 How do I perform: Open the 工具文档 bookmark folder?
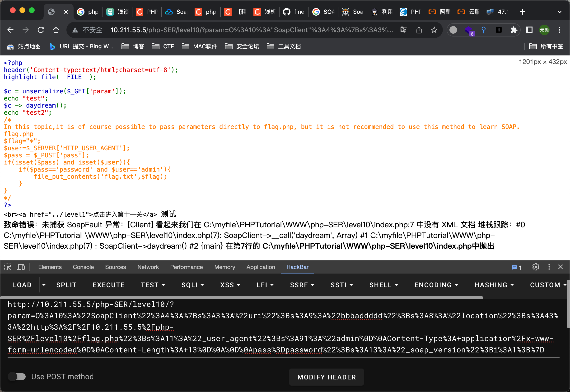pos(284,46)
